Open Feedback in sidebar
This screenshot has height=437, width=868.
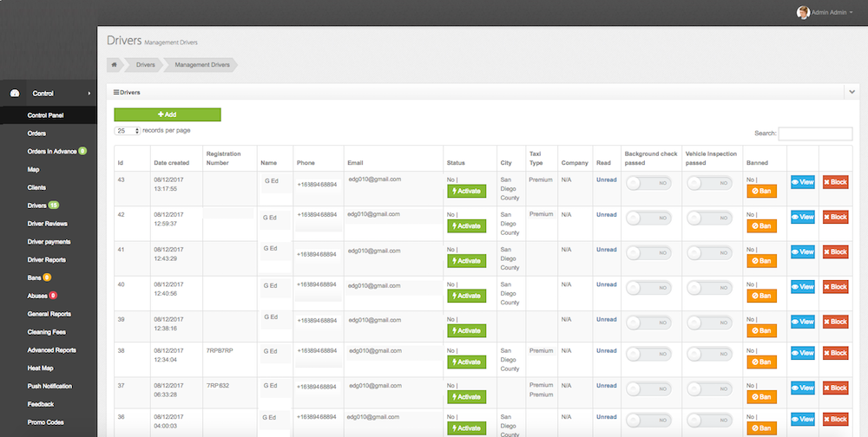tap(41, 404)
